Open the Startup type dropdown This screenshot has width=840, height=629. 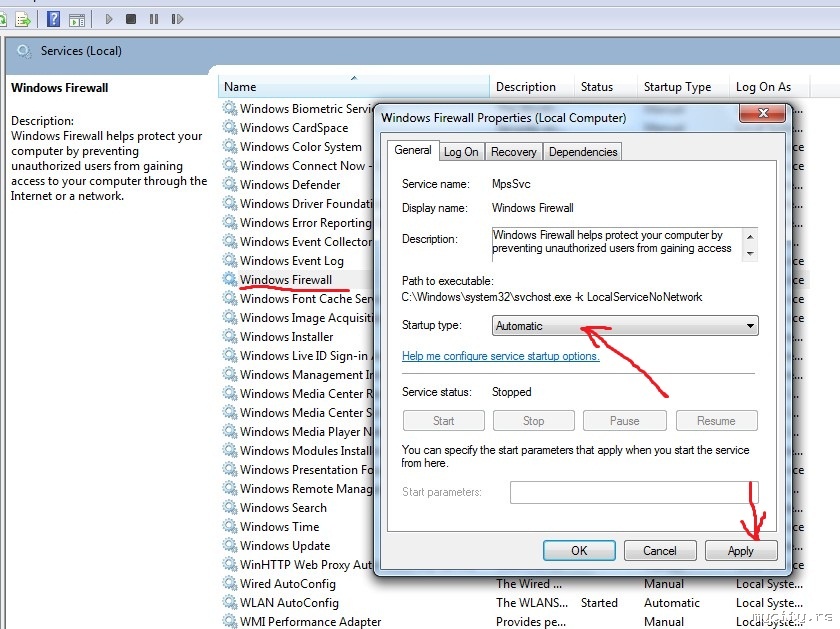tap(625, 326)
